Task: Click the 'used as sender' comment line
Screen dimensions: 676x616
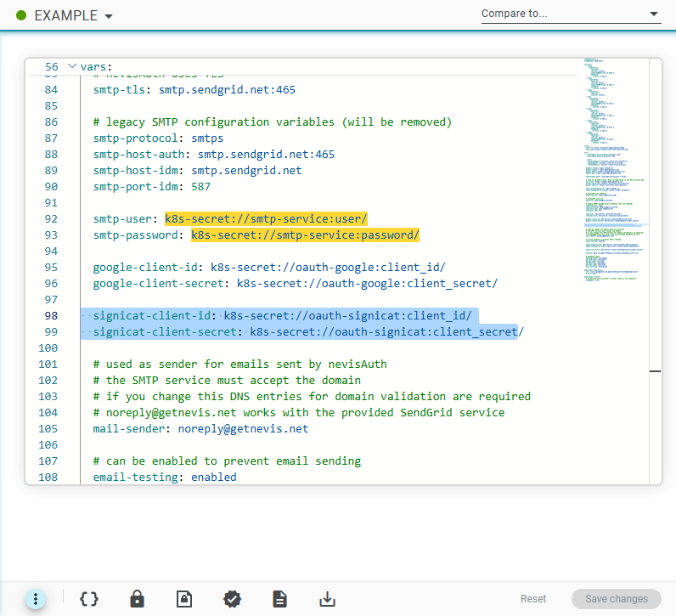Action: 239,365
